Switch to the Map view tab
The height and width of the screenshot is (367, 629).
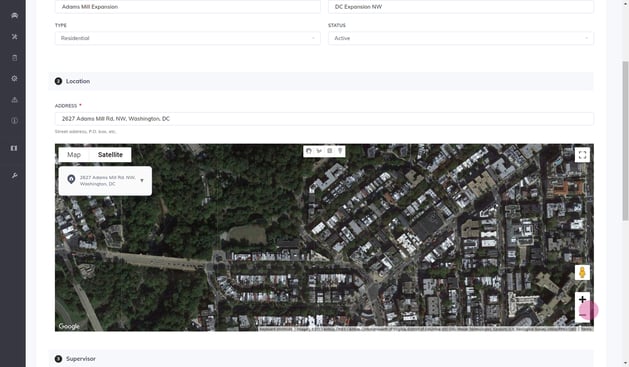[74, 155]
